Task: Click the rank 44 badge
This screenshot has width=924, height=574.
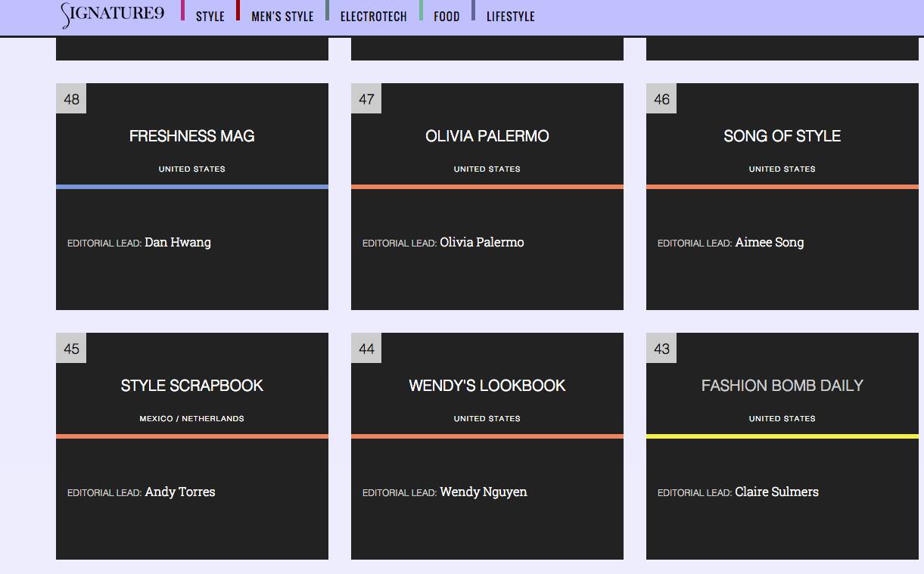Action: 366,349
